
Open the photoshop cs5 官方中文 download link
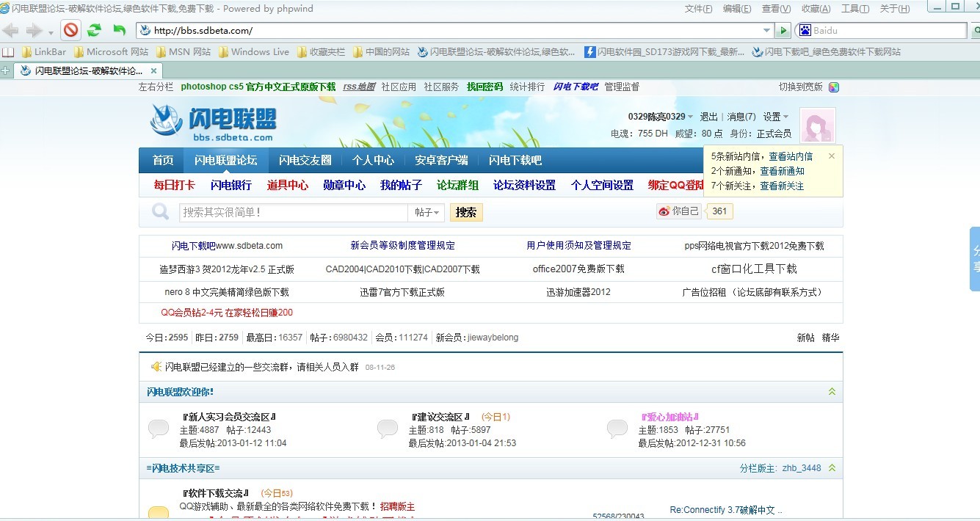coord(258,87)
